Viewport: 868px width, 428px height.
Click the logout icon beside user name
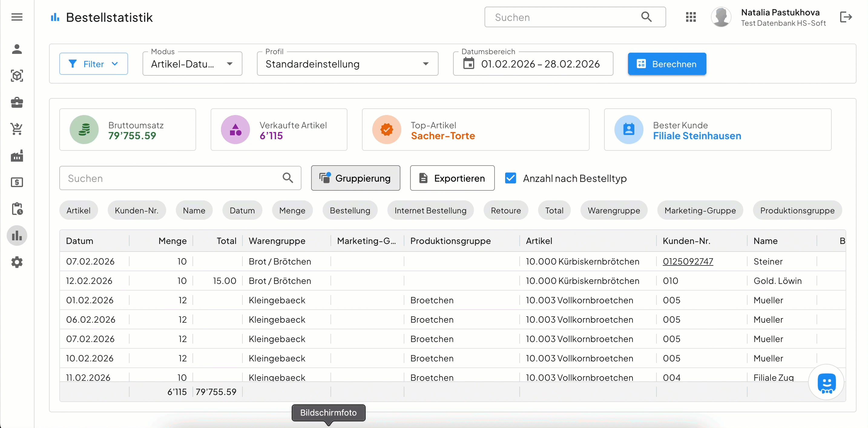pyautogui.click(x=845, y=17)
